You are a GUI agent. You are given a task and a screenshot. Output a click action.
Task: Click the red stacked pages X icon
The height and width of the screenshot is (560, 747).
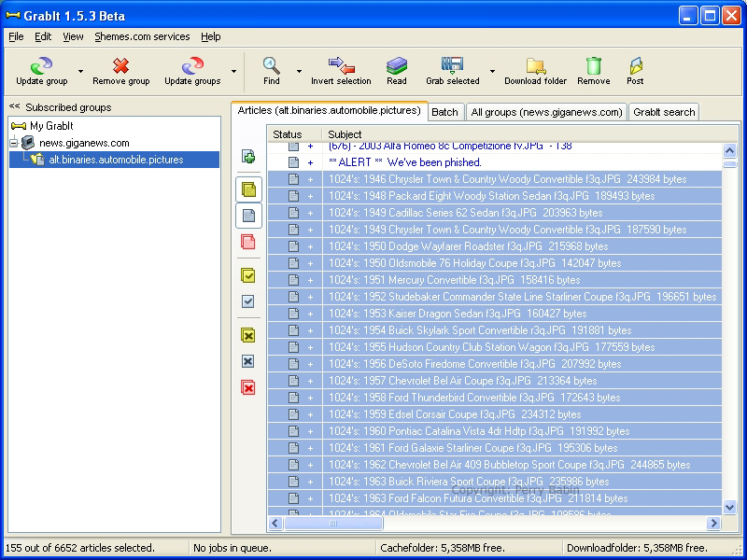[248, 387]
